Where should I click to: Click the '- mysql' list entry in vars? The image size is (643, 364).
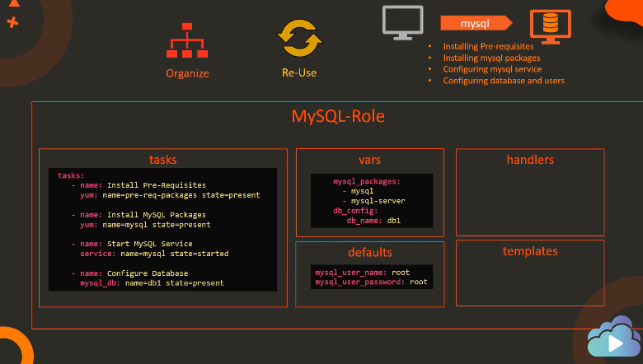[358, 191]
